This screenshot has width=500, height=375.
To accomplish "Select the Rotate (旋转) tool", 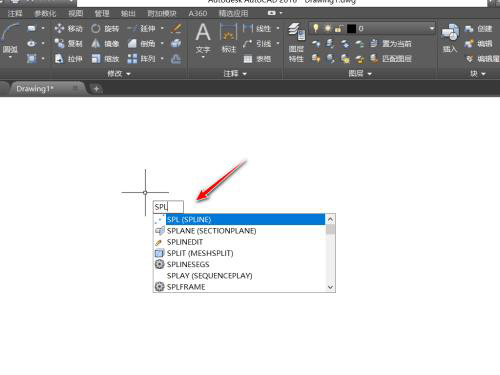I will 105,28.
